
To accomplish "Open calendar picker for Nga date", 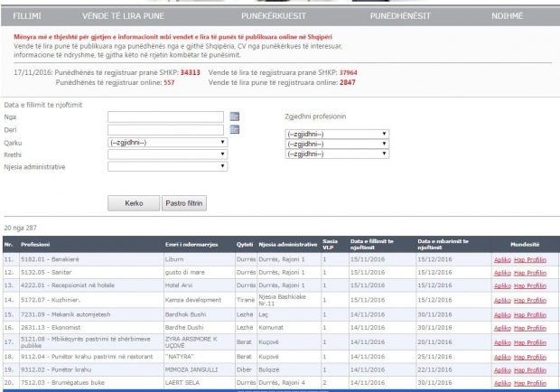I will point(234,117).
